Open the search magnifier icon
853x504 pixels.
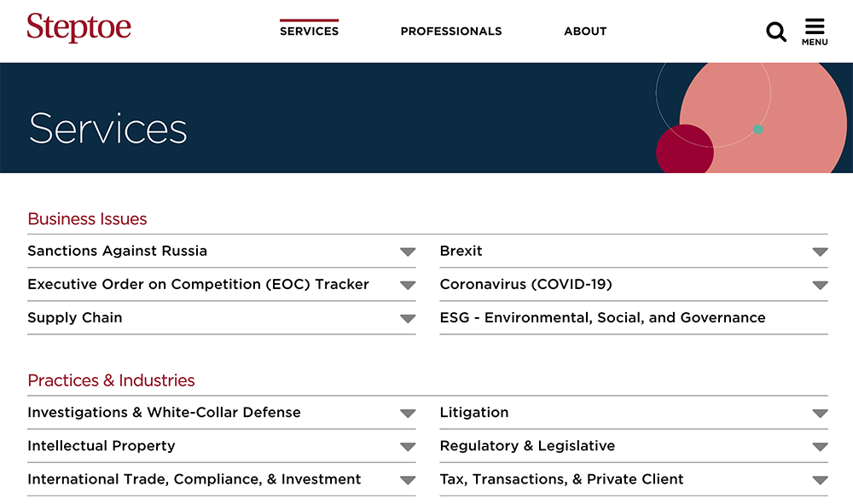coord(775,32)
